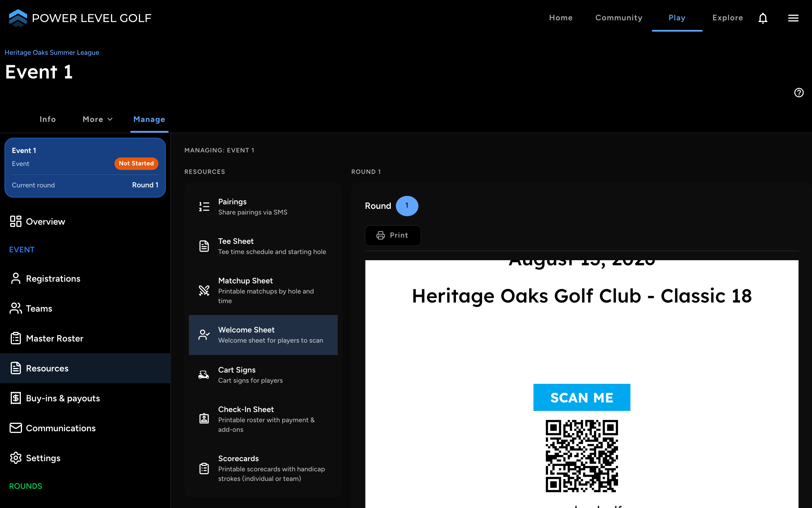The image size is (812, 508).
Task: Click 'Welcome sheet for players to scan' description
Action: tap(270, 340)
